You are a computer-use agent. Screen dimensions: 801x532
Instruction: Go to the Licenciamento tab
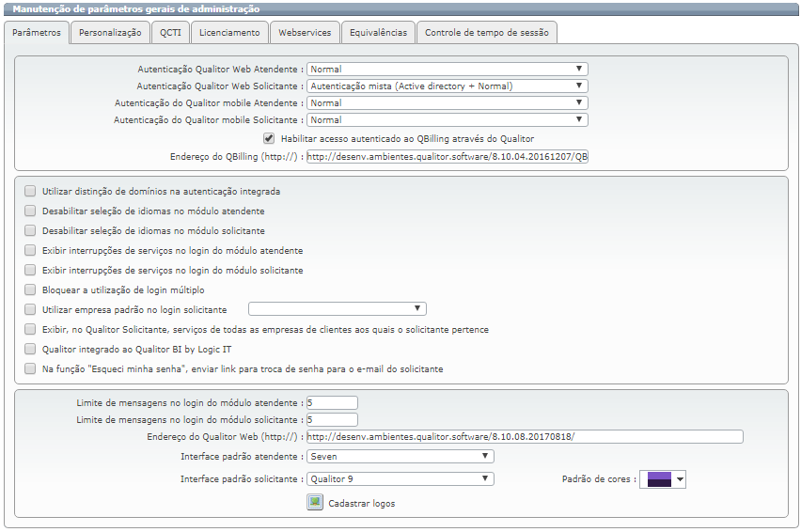pyautogui.click(x=229, y=33)
